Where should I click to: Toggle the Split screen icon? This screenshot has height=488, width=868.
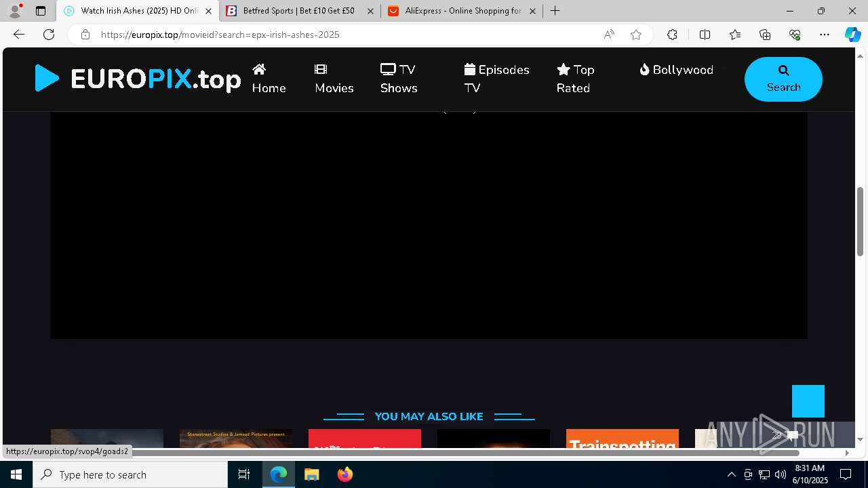[705, 35]
